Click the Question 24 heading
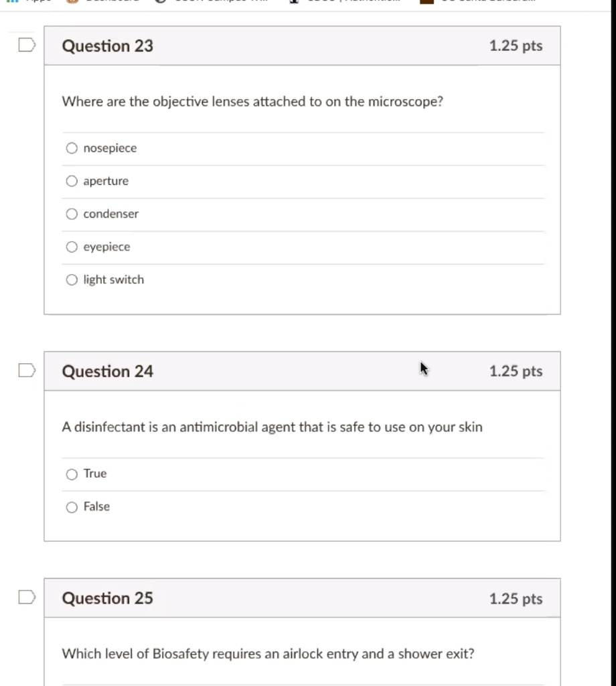Image resolution: width=616 pixels, height=686 pixels. coord(107,371)
